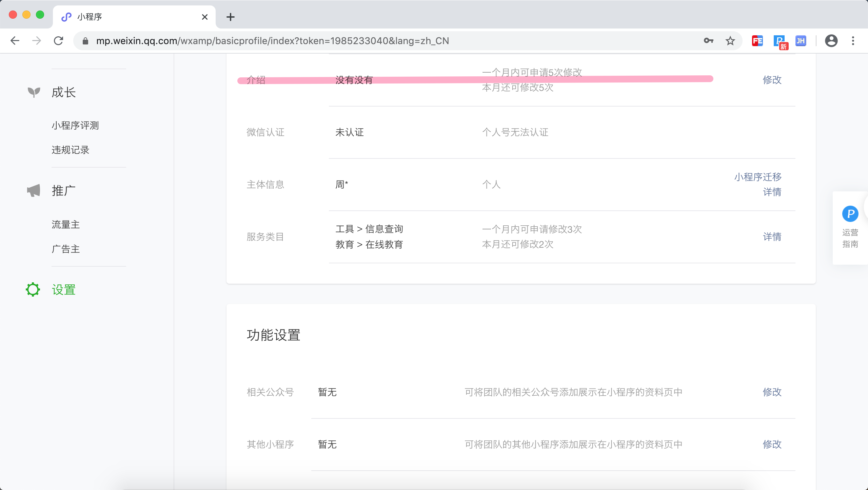Click the bookmark star icon in address bar

click(x=730, y=41)
